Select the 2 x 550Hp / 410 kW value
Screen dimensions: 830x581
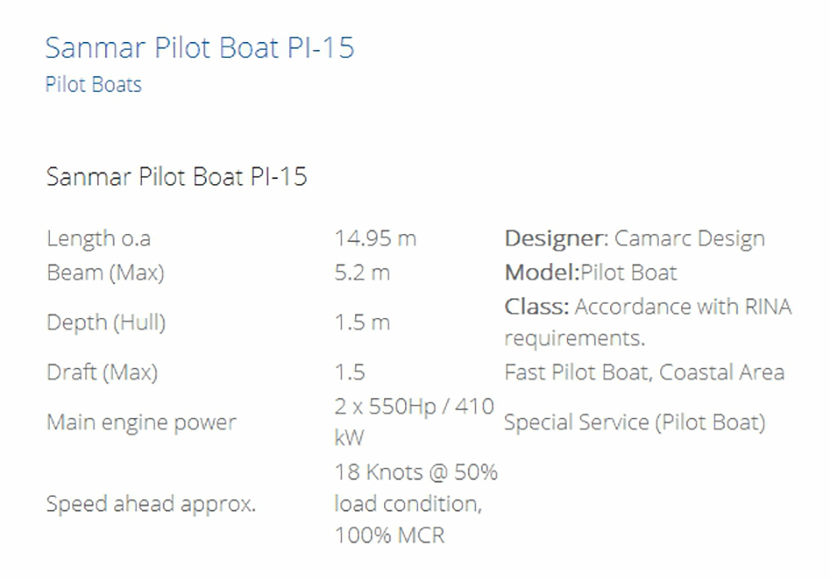click(415, 422)
